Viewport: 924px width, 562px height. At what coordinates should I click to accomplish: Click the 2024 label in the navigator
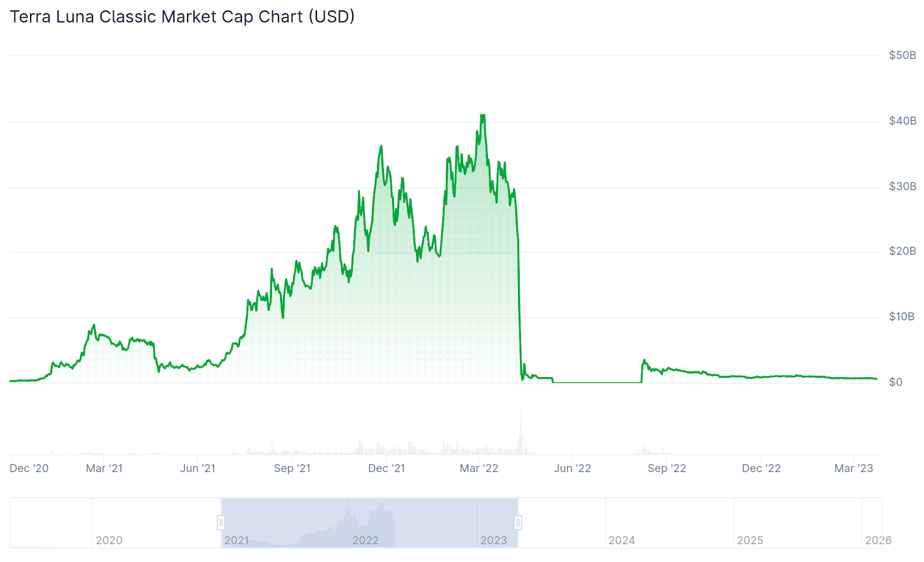[x=621, y=541]
